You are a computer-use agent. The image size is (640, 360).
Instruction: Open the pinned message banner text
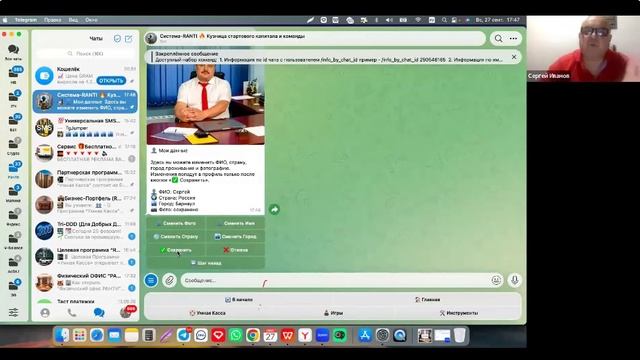(329, 57)
